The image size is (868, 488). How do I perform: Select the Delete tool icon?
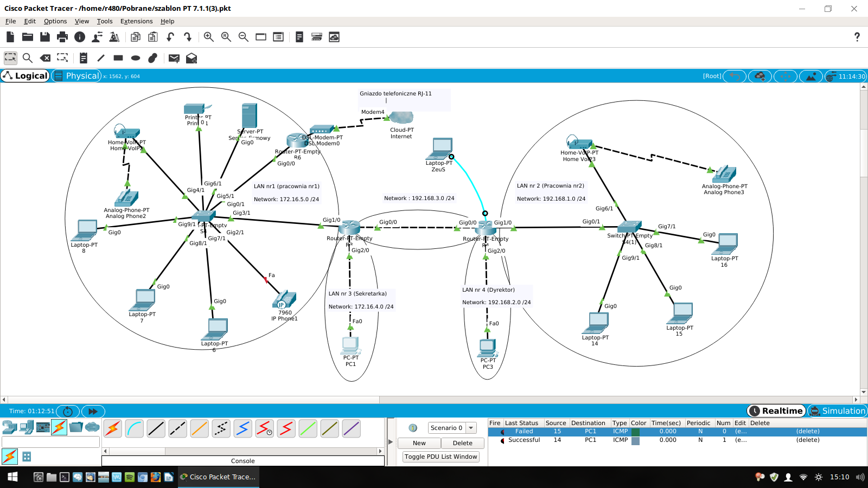46,58
